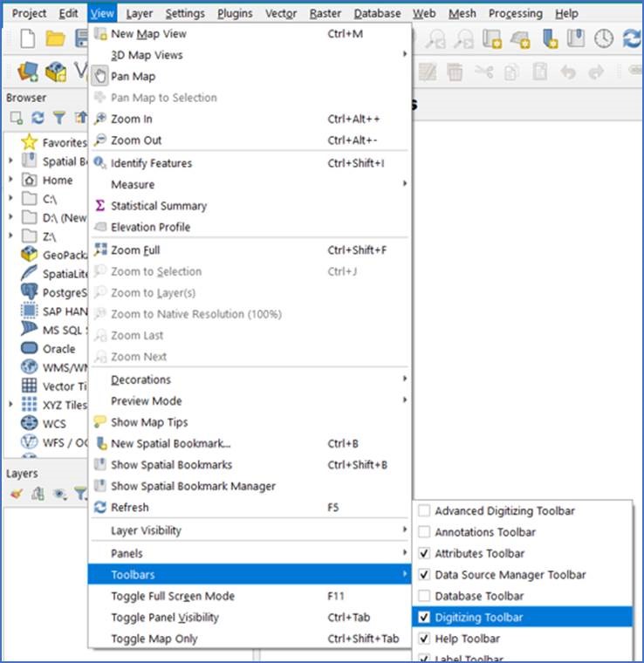Click the Layers panel Manage Map Themes eye icon

60,494
